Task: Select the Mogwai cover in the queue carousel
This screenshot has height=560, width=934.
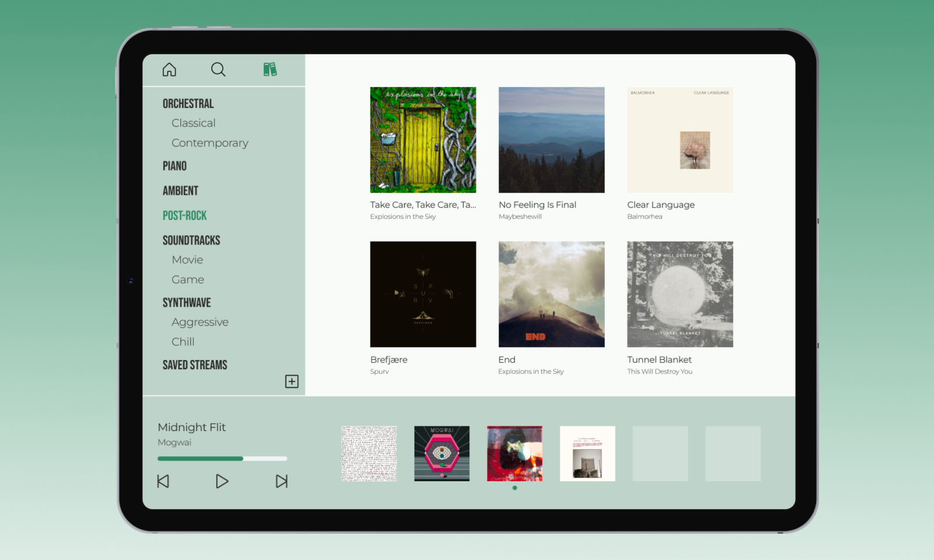Action: pos(441,453)
